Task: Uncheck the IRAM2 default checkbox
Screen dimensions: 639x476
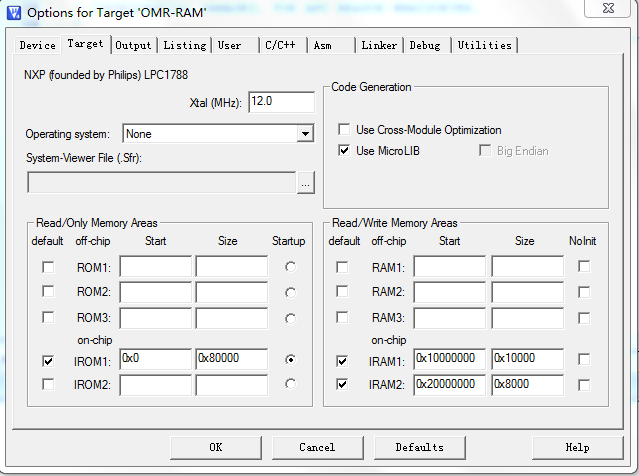Action: tap(342, 384)
